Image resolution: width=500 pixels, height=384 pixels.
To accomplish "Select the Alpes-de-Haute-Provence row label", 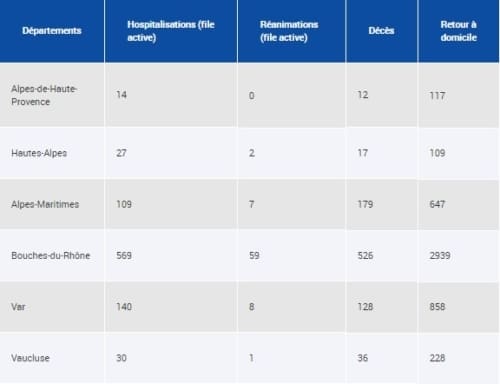I will pos(44,95).
